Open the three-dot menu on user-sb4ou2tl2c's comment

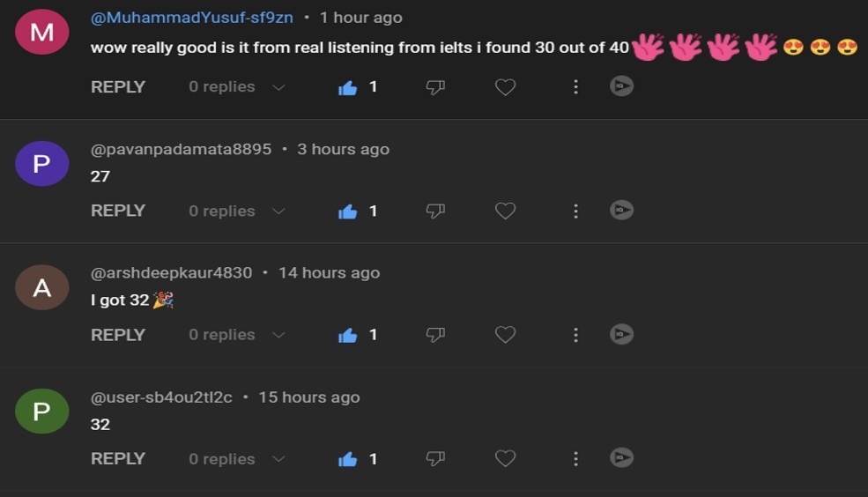tap(575, 459)
